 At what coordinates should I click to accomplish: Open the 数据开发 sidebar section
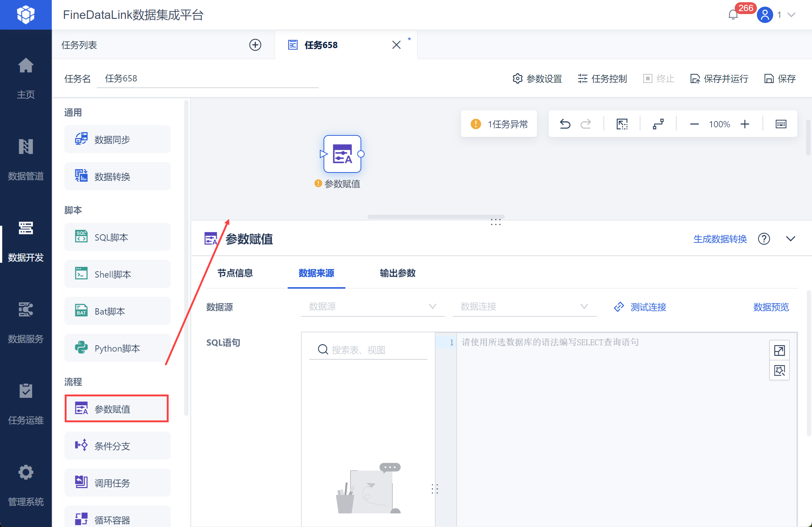(x=26, y=241)
